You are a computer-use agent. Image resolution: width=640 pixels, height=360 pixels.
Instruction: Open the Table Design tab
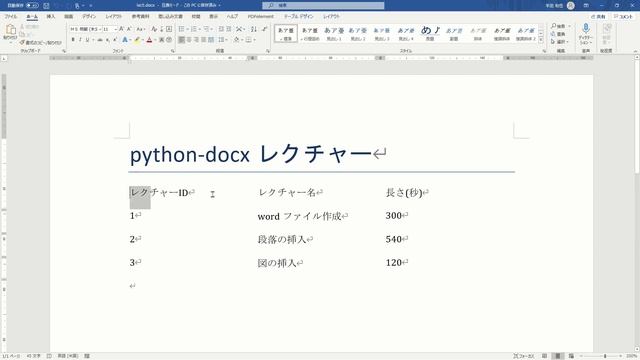coord(298,16)
